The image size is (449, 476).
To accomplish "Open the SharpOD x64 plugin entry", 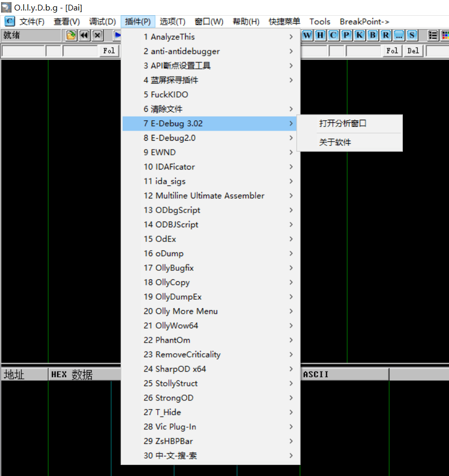I will click(210, 369).
